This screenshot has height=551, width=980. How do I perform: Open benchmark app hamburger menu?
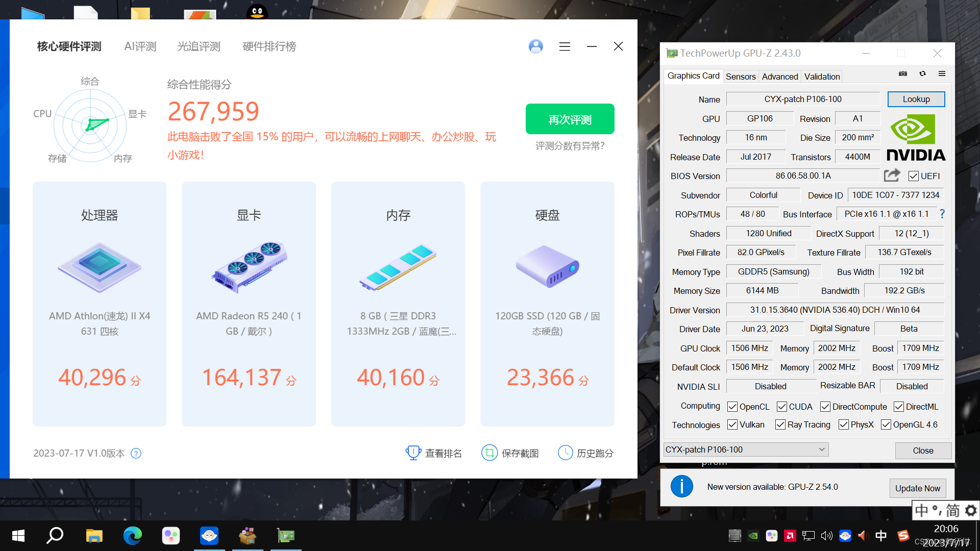(565, 46)
